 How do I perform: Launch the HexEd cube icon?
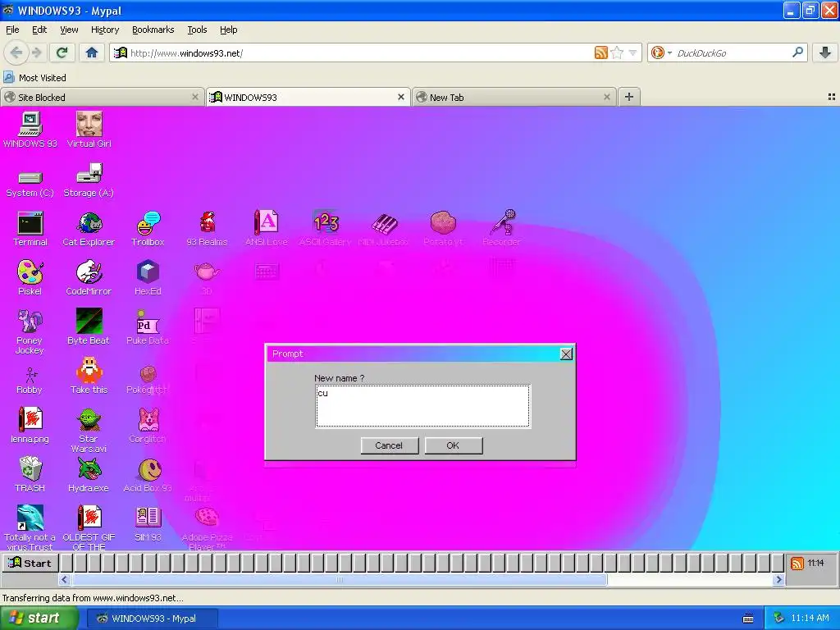tap(148, 278)
